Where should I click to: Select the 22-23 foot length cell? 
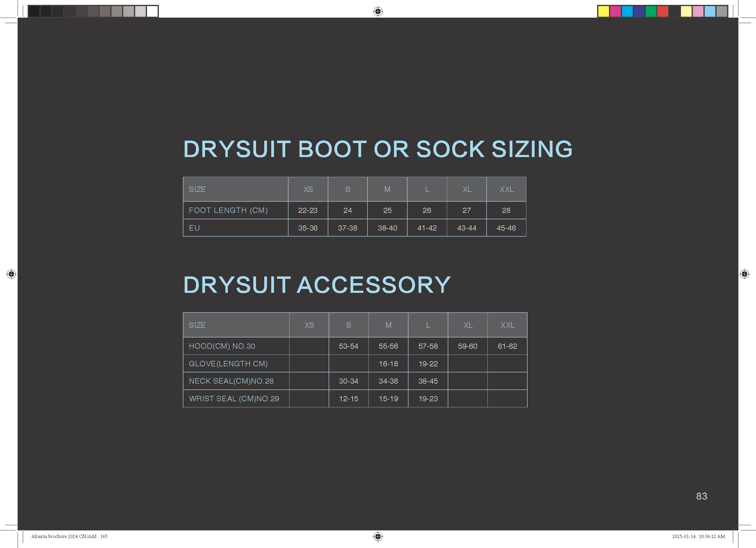(x=308, y=210)
